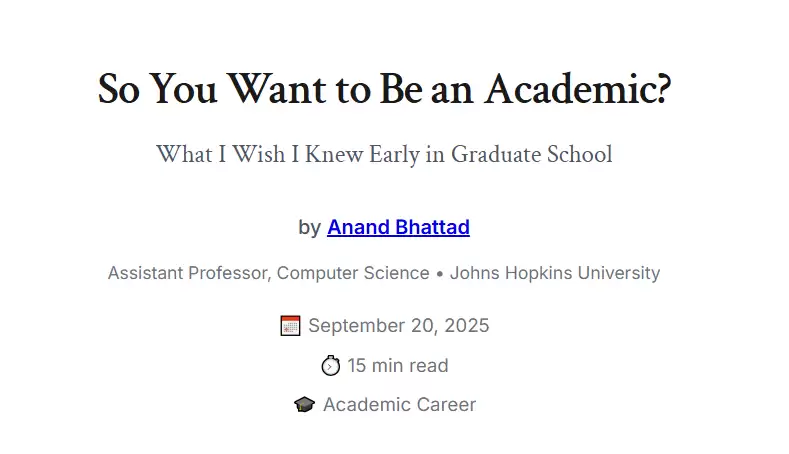Click the word "by" before the author name
789x454 pixels.
309,227
